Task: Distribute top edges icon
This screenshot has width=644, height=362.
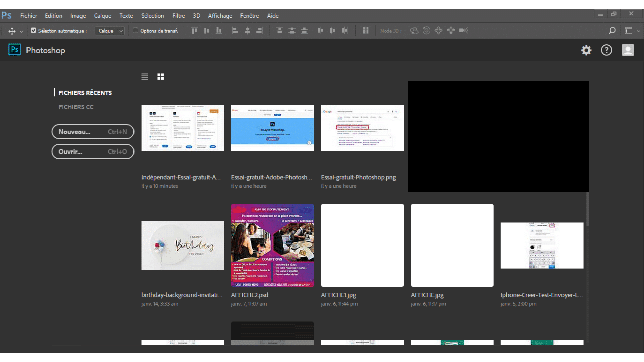Action: pyautogui.click(x=279, y=31)
